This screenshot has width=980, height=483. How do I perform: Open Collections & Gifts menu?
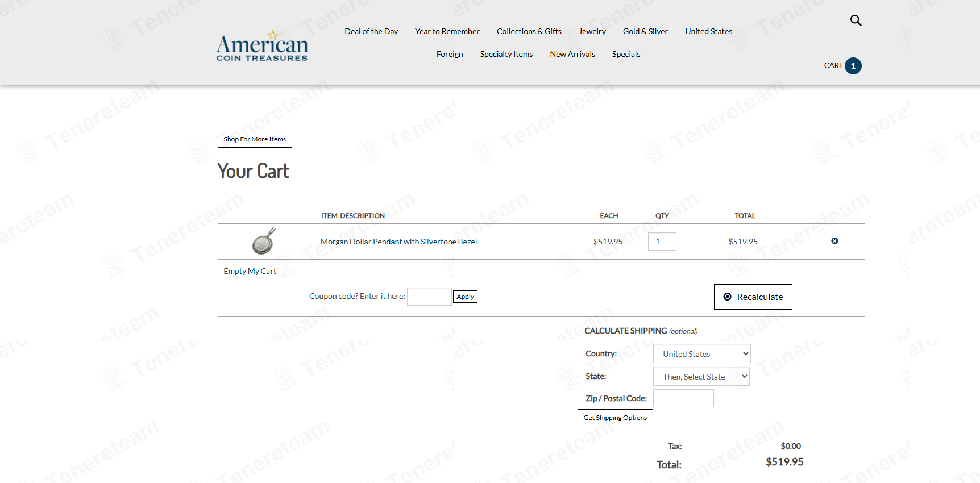tap(529, 31)
